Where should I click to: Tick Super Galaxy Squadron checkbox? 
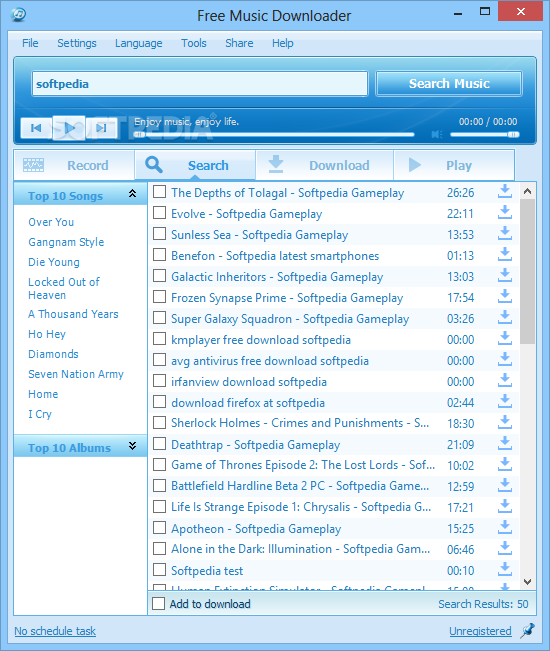pyautogui.click(x=159, y=318)
